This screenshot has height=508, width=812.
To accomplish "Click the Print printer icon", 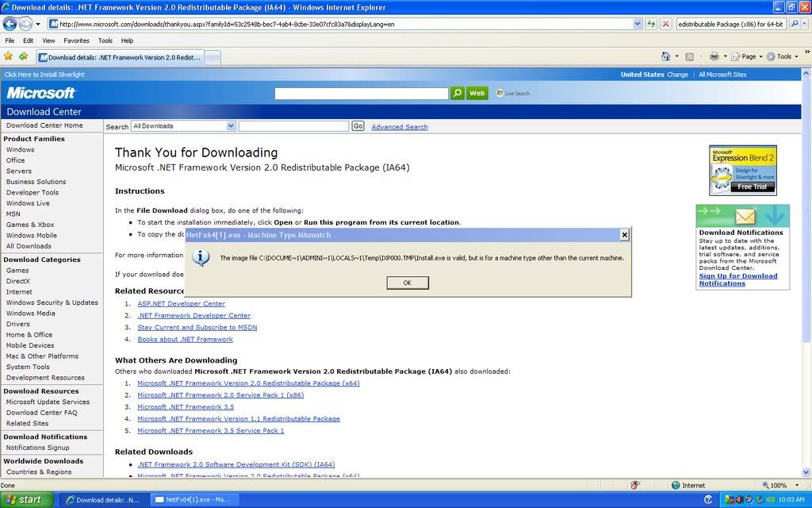I will pos(714,56).
